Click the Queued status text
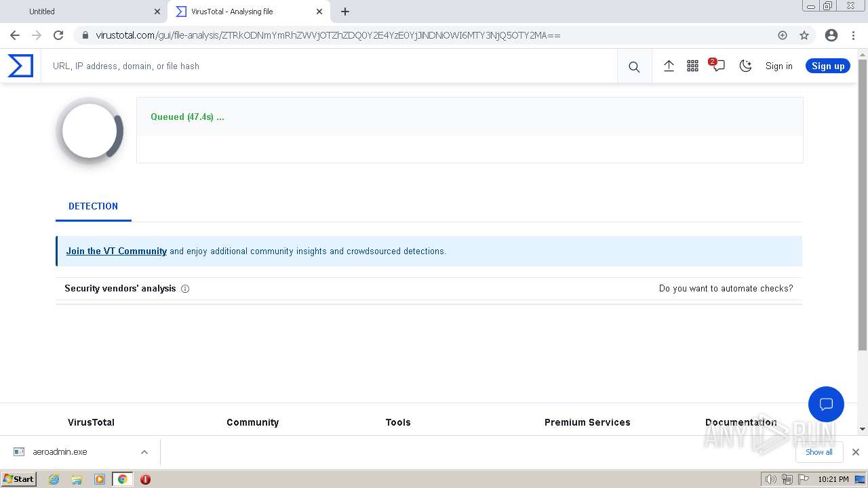The image size is (868, 488). 187,117
